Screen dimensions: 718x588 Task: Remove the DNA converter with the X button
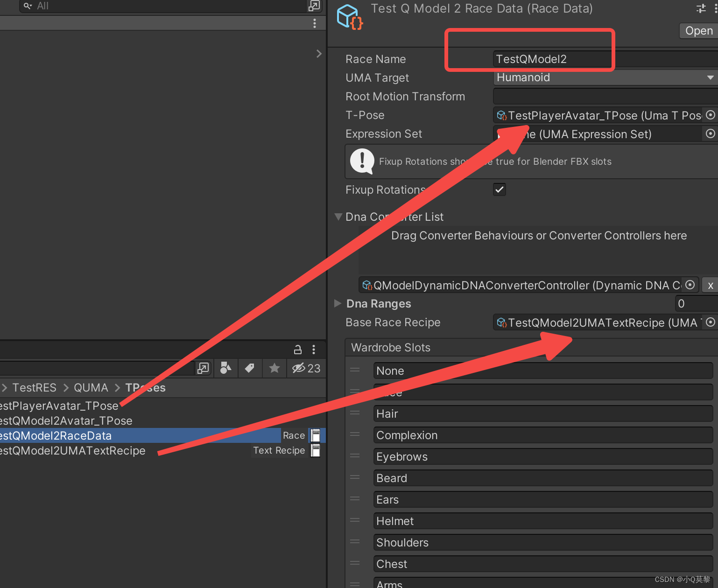pos(711,285)
